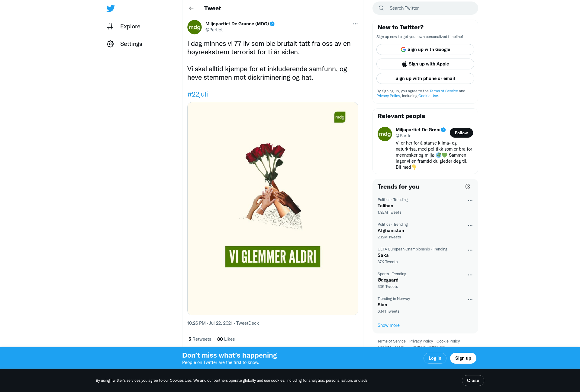View the 80 Likes list
Viewport: 580px width, 392px height.
point(226,339)
